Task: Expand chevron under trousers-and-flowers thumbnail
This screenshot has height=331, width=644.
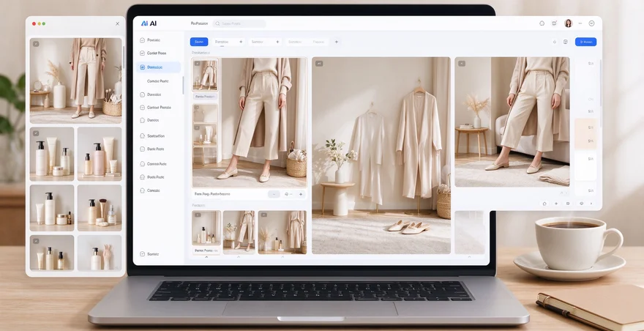Action: [239, 257]
